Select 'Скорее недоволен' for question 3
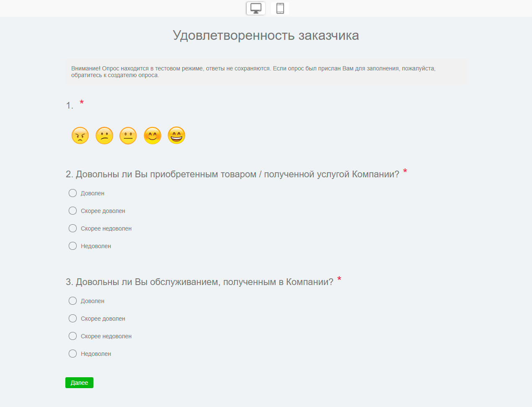532x407 pixels. click(x=72, y=336)
